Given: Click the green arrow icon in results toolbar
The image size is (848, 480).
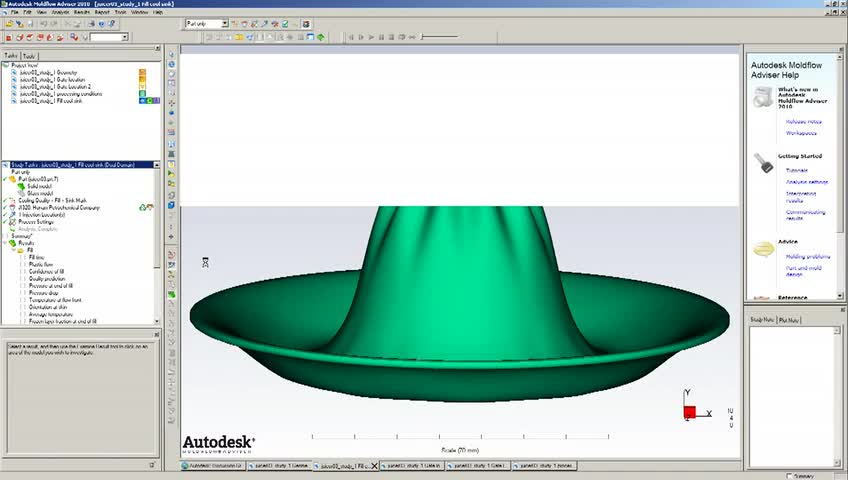Looking at the screenshot, I should [321, 37].
